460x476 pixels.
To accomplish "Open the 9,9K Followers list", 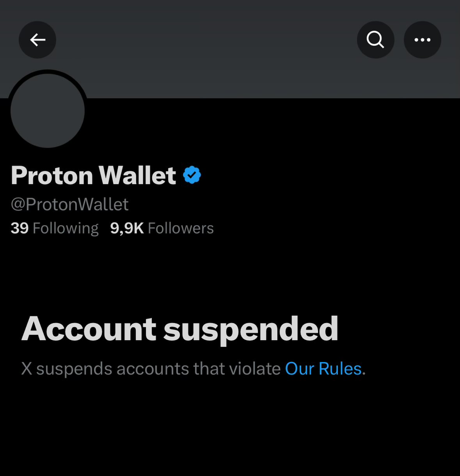I will (x=162, y=228).
